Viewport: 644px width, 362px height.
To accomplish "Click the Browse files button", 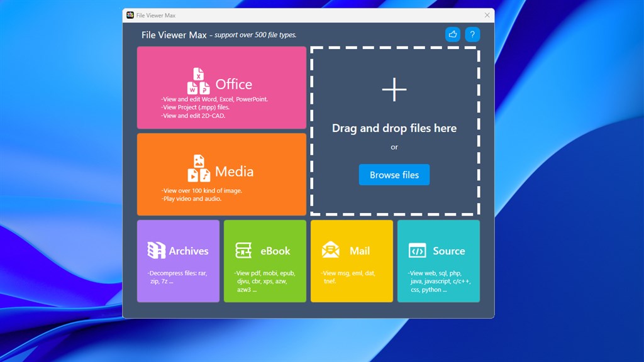I will 394,175.
